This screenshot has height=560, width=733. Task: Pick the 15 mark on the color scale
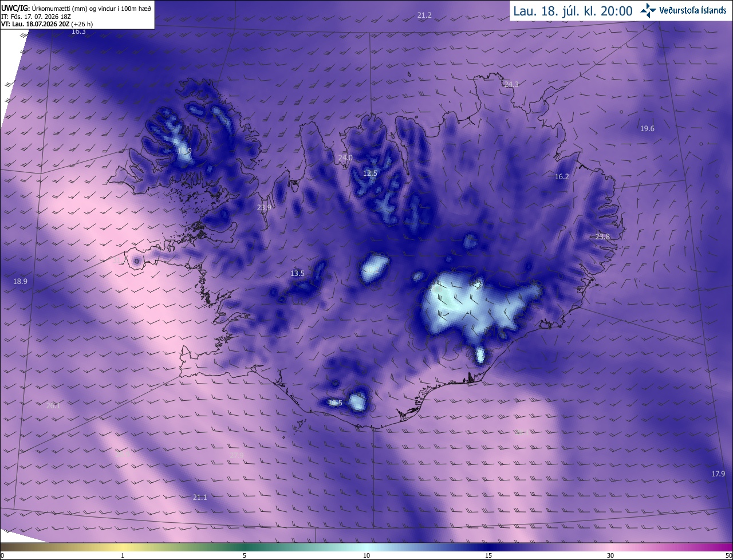[x=488, y=556]
